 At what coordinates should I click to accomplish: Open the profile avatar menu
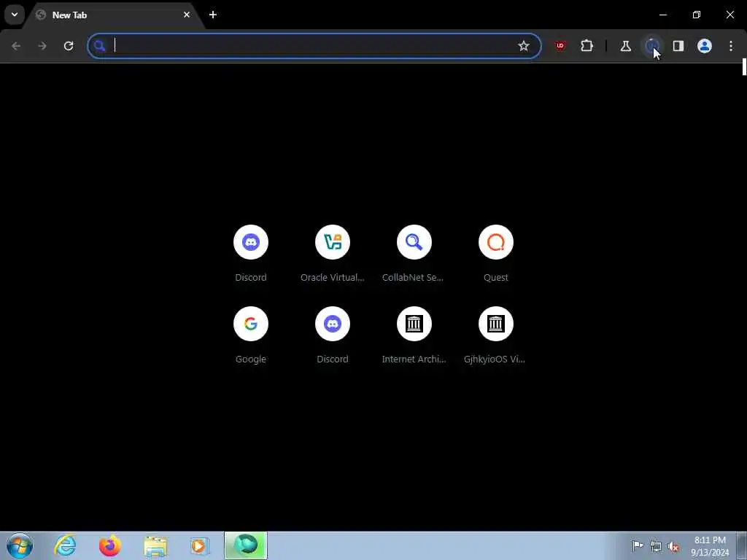[x=705, y=46]
